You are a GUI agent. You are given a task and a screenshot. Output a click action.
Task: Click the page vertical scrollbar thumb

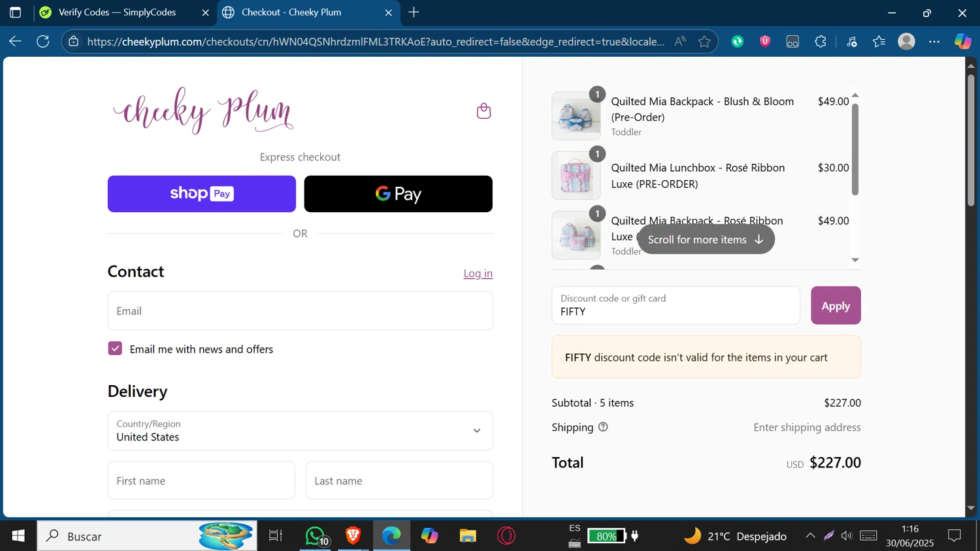coord(971,140)
